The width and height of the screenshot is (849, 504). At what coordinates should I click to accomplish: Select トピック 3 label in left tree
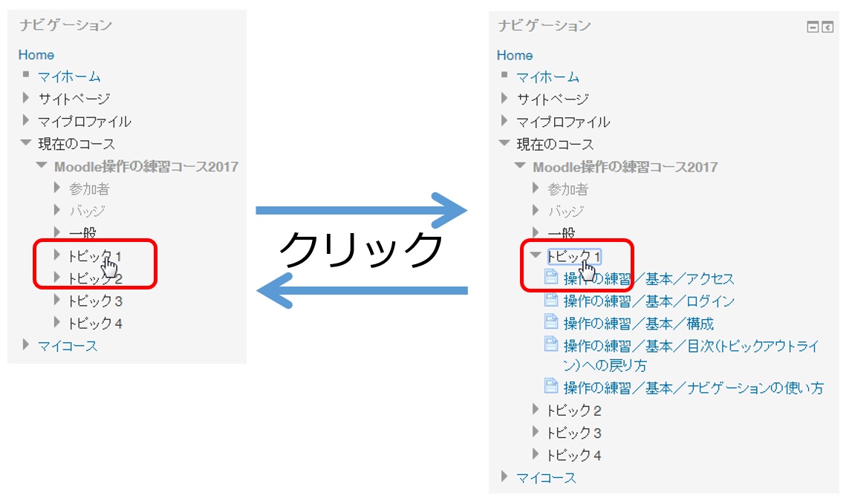click(x=95, y=301)
